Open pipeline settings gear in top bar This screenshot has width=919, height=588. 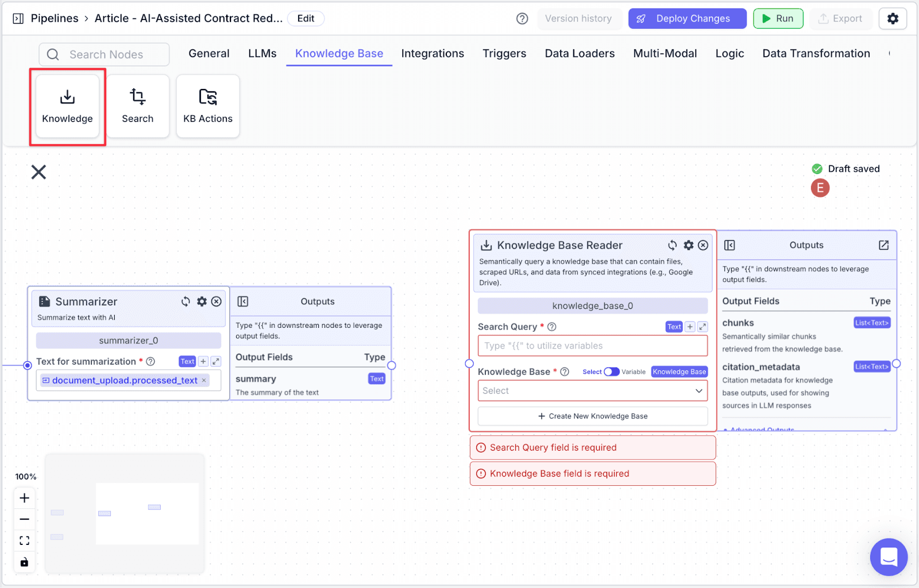(x=893, y=18)
